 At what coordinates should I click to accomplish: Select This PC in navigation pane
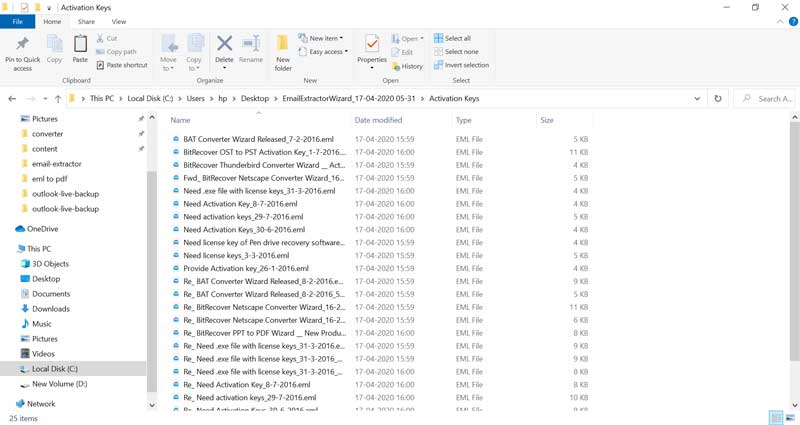[39, 248]
